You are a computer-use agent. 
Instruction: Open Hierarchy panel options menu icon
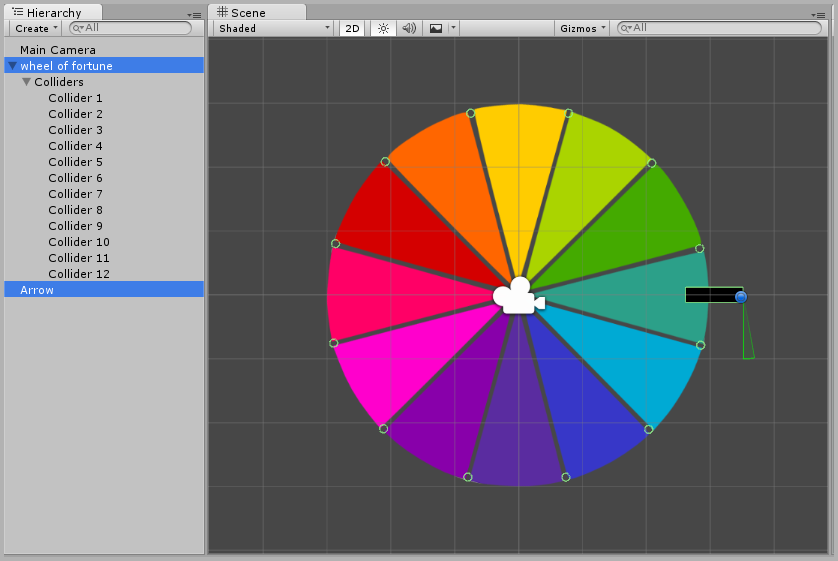click(194, 14)
